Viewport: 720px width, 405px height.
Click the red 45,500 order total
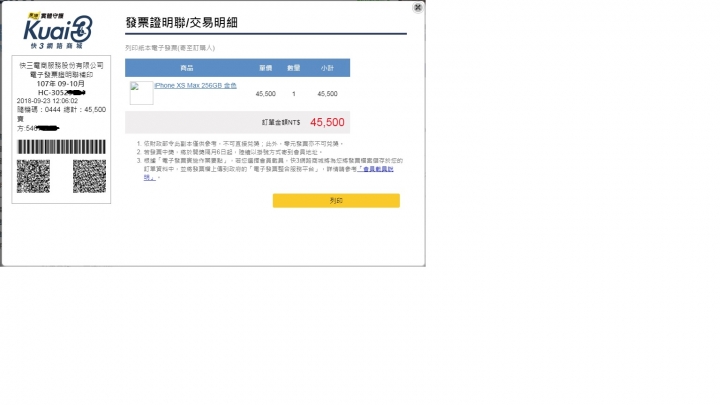(327, 122)
